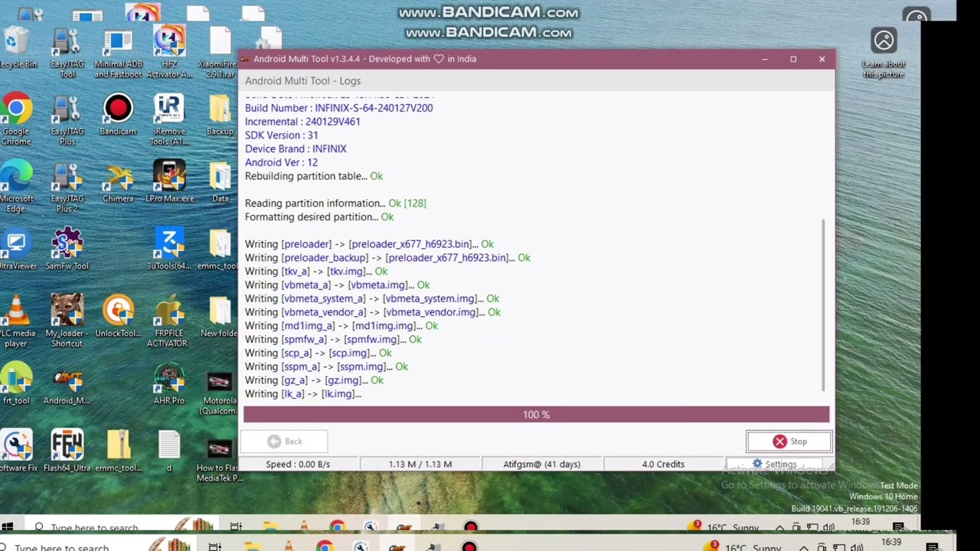Click the Speed : 0.00 B/s status
The width and height of the screenshot is (980, 551).
coord(298,465)
